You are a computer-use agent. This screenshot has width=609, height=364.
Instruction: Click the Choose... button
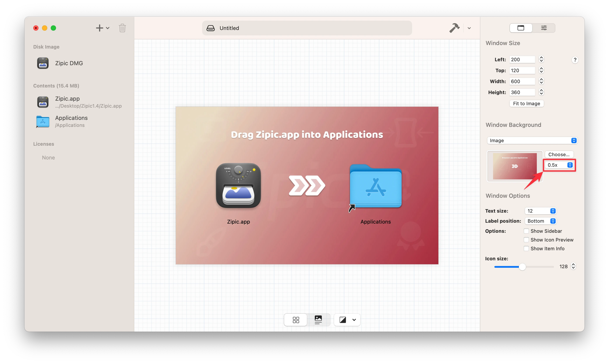click(559, 154)
